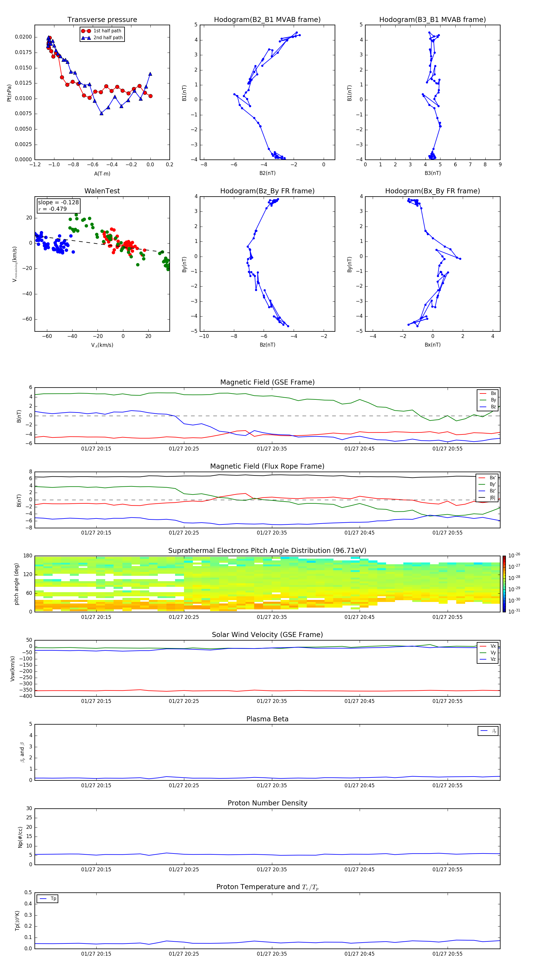The image size is (535, 980).
Task: Select Bx' in the Flux Rope legend
Action: pyautogui.click(x=487, y=478)
